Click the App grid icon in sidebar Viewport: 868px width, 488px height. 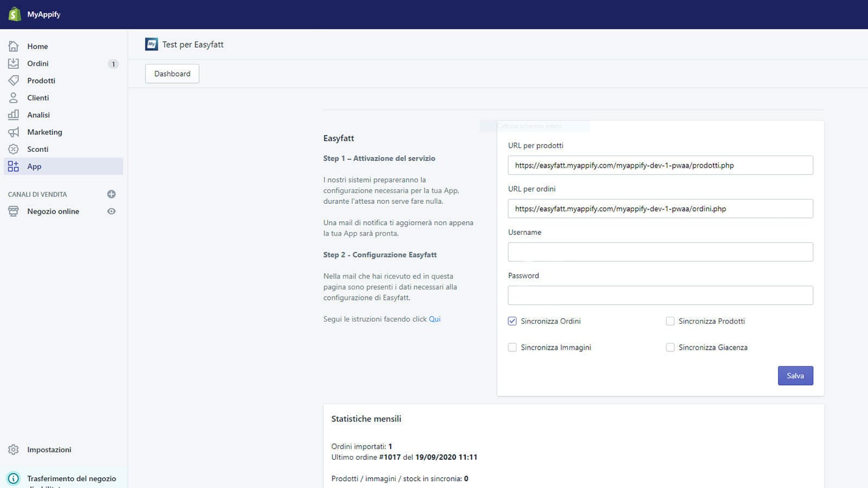tap(13, 166)
